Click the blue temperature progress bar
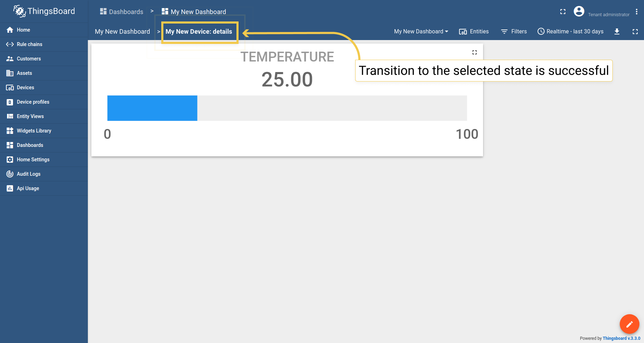The image size is (644, 343). (152, 108)
